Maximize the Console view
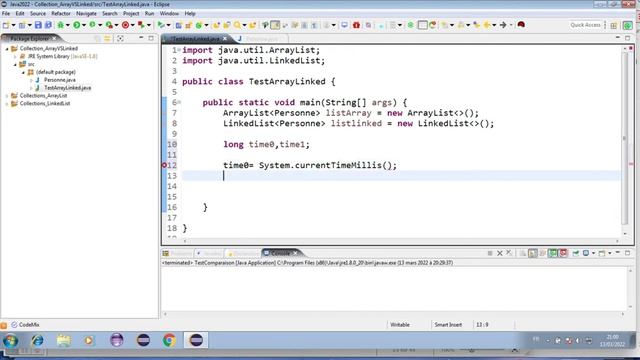Screen dimensions: 640x360 pos(627,253)
